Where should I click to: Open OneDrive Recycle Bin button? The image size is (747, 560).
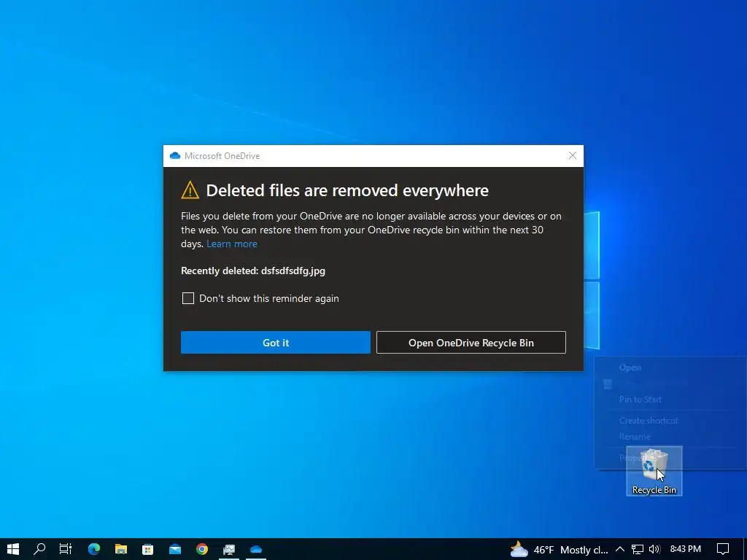click(x=471, y=343)
